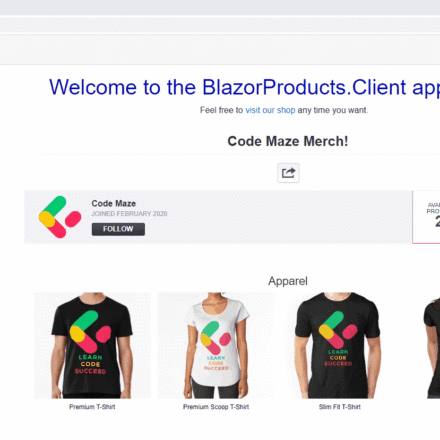Click the 'Premium Scoop T-Shirt' product label
This screenshot has width=440, height=440.
(x=216, y=407)
